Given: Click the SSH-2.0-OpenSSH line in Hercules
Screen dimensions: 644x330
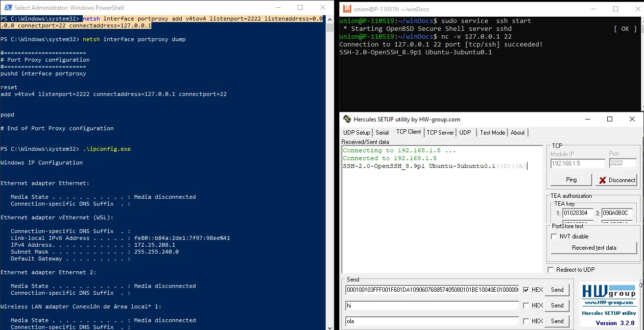Looking at the screenshot, I should (x=434, y=166).
